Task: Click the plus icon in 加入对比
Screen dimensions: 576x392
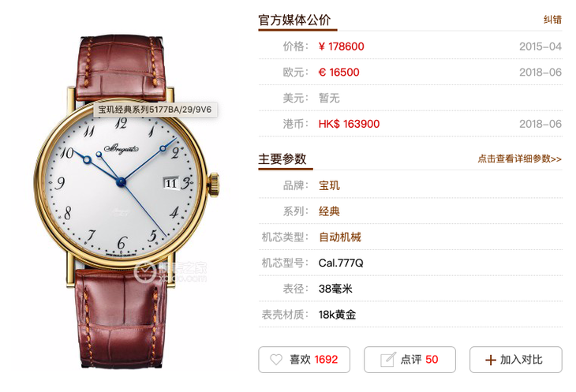Action: click(491, 360)
